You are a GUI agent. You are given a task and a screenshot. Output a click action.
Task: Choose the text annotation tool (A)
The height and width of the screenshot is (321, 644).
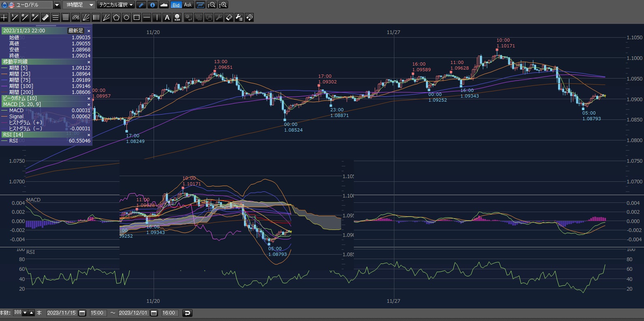pyautogui.click(x=167, y=17)
